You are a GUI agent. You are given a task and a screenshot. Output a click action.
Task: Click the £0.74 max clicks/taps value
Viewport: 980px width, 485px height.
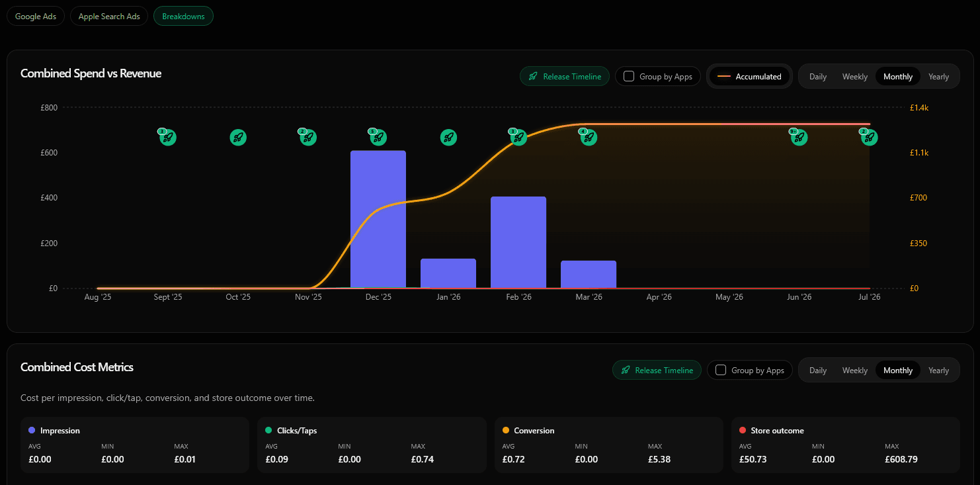422,459
